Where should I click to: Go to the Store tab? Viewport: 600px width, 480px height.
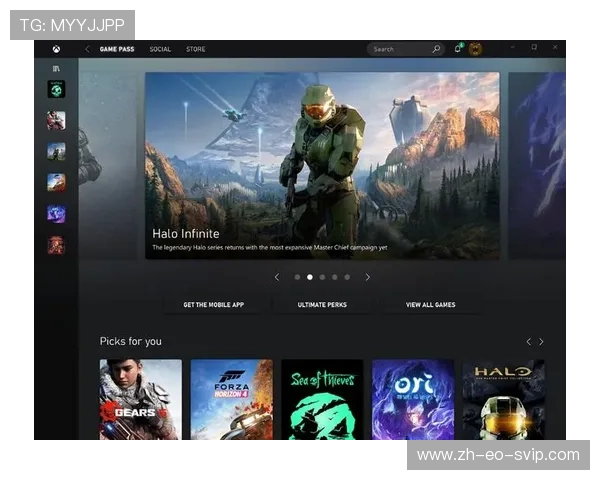coord(196,48)
